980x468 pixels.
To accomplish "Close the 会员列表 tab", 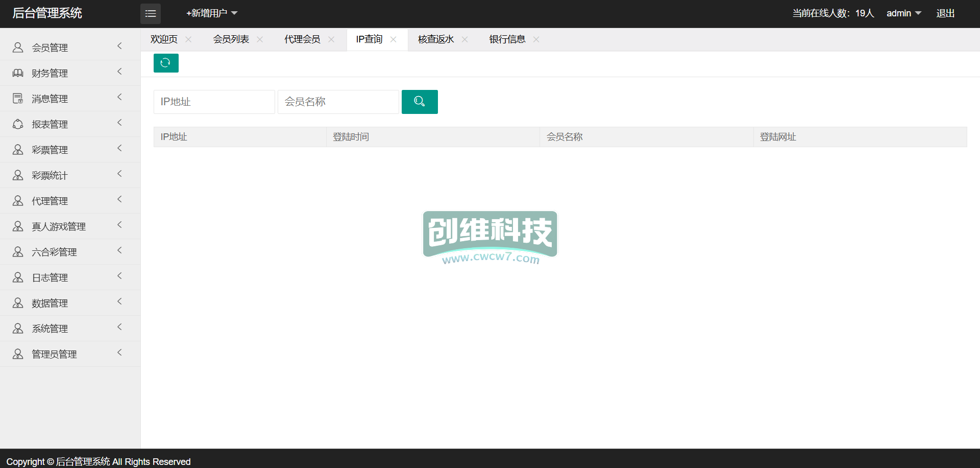I will [x=260, y=39].
